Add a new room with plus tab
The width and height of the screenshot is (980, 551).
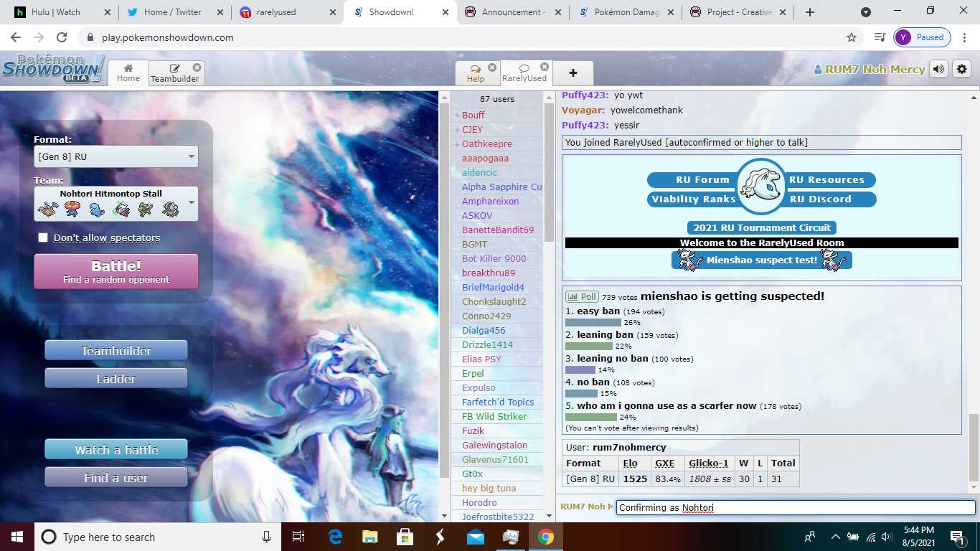(573, 72)
